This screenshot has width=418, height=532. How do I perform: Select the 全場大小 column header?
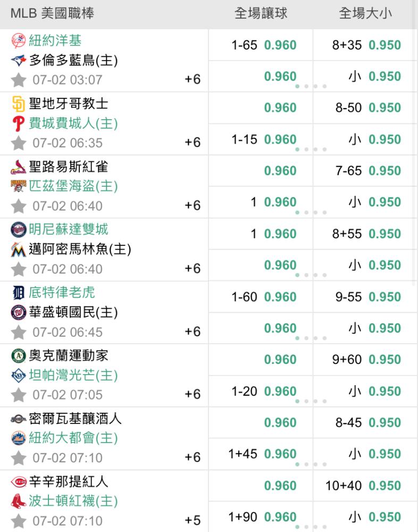click(x=365, y=14)
